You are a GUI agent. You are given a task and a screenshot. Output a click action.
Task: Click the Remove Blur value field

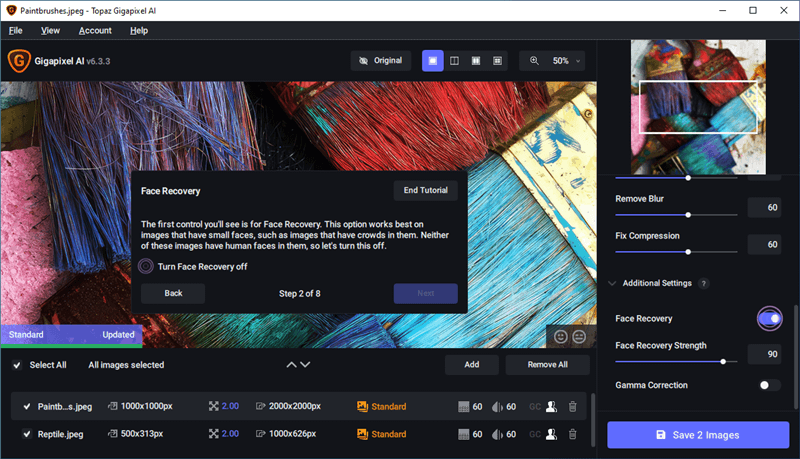pyautogui.click(x=764, y=208)
